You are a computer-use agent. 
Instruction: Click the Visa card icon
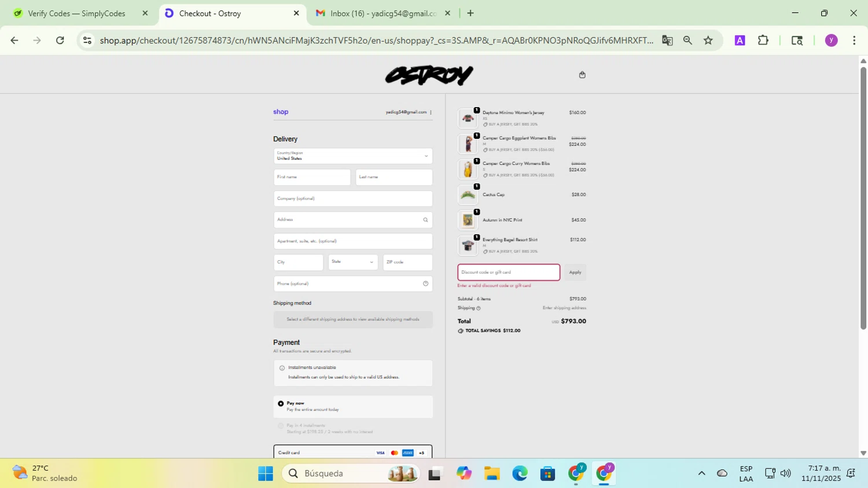coord(380,453)
